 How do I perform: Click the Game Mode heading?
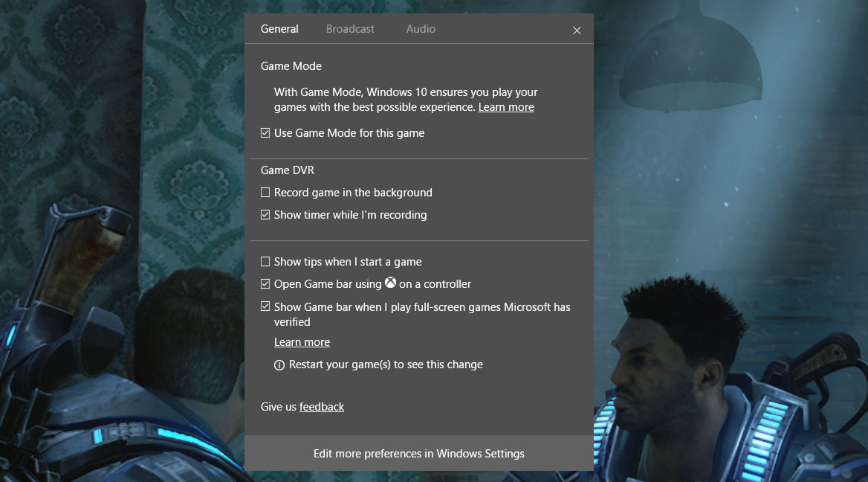[x=291, y=66]
